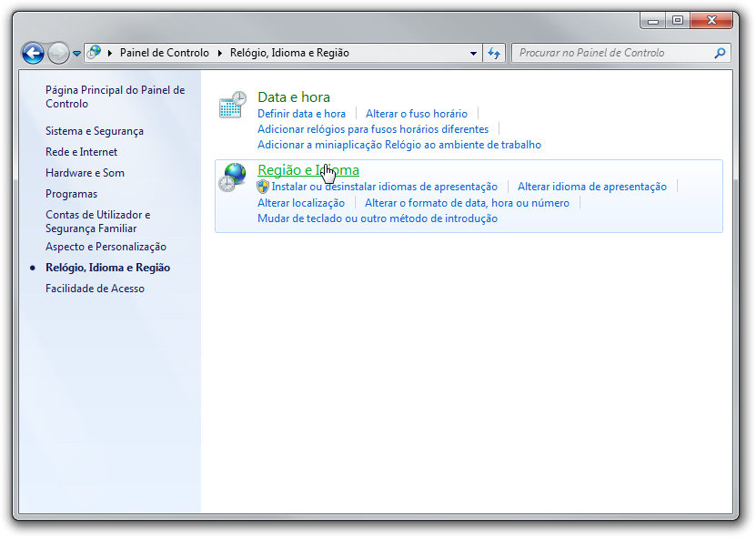Refresh the view using the address bar button
This screenshot has height=538, width=756.
tap(494, 53)
